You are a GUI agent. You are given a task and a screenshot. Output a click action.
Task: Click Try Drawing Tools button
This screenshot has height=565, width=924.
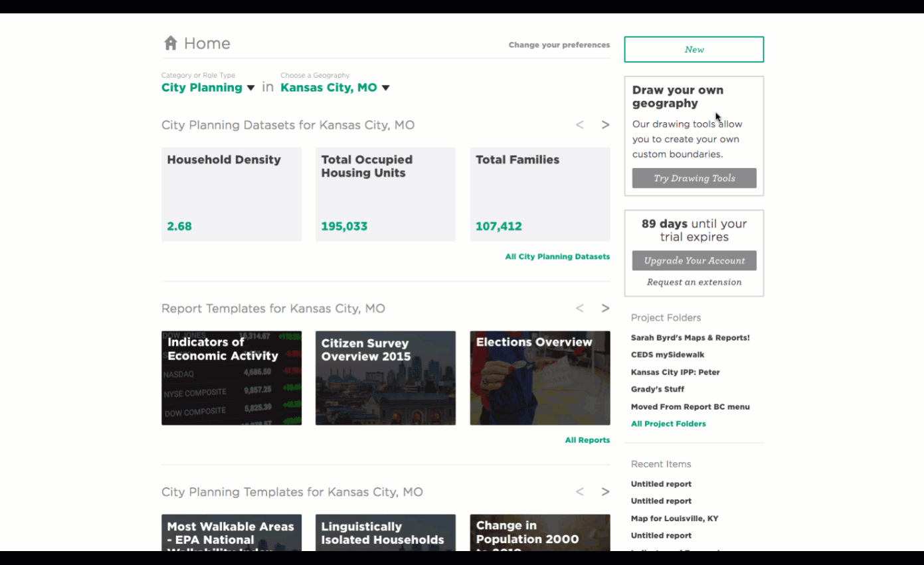(694, 178)
